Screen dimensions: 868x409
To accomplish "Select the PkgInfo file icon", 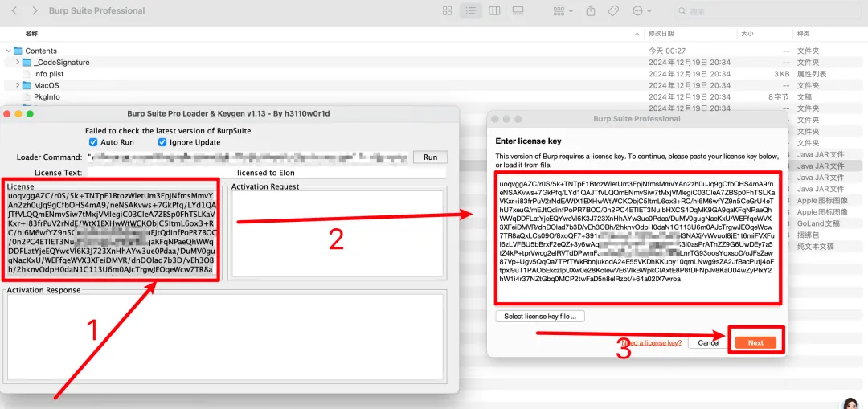I will pyautogui.click(x=26, y=97).
